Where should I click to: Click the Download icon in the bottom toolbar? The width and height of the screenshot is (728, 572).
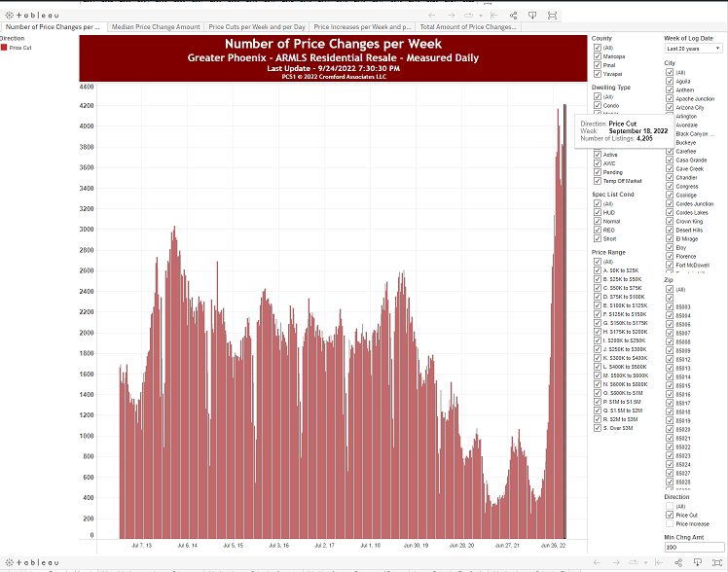(x=698, y=563)
